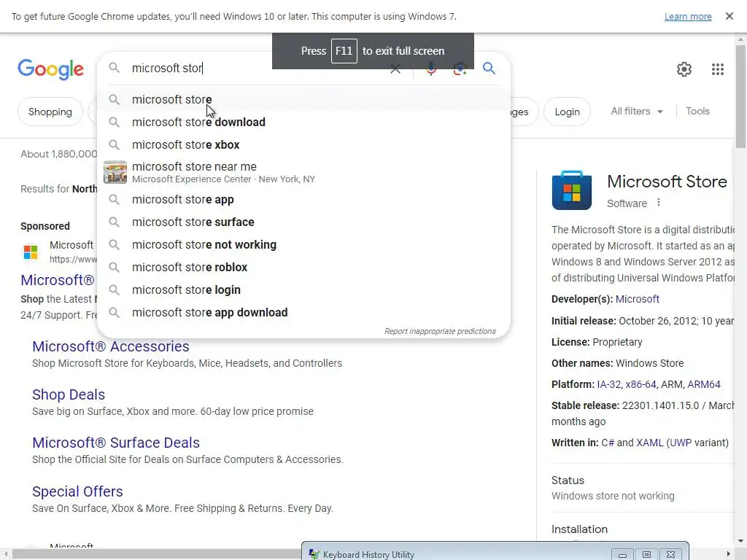Open the Microsoft Experience Center thumbnail
747x560 pixels.
point(115,172)
